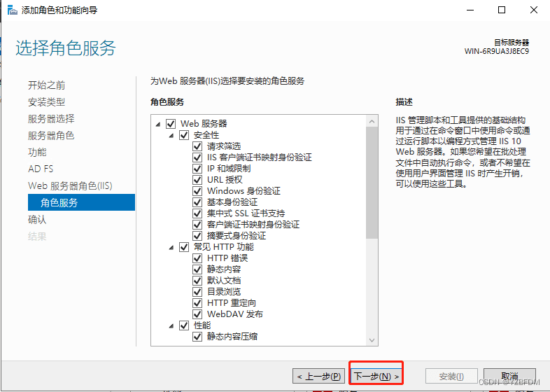Uncheck 摘要式身份验证 checkbox
This screenshot has height=392, width=550.
coord(197,236)
